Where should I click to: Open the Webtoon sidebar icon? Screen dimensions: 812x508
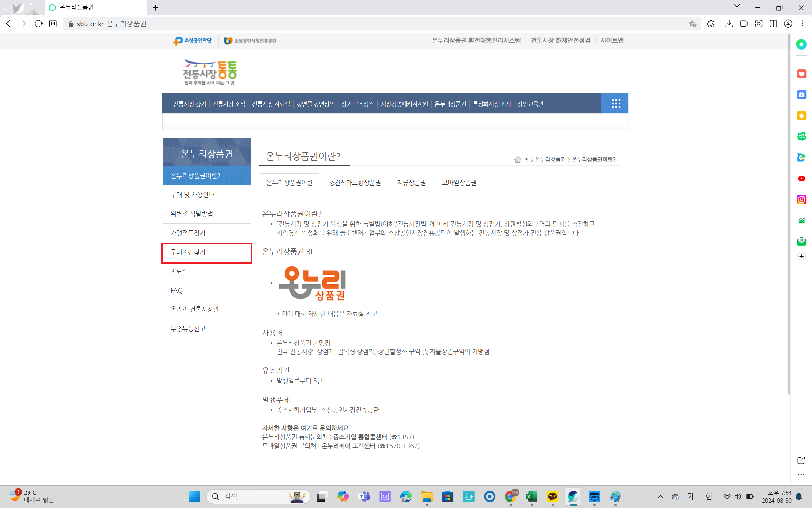coord(801,137)
